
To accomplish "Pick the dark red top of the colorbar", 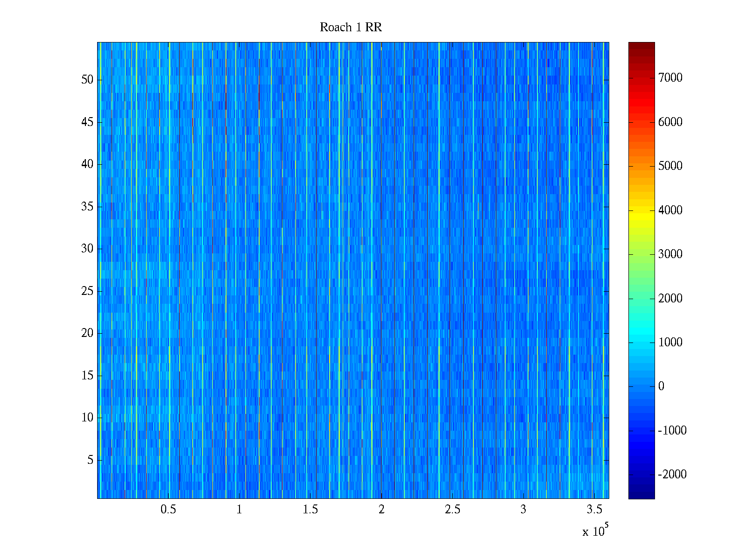I will [x=641, y=46].
